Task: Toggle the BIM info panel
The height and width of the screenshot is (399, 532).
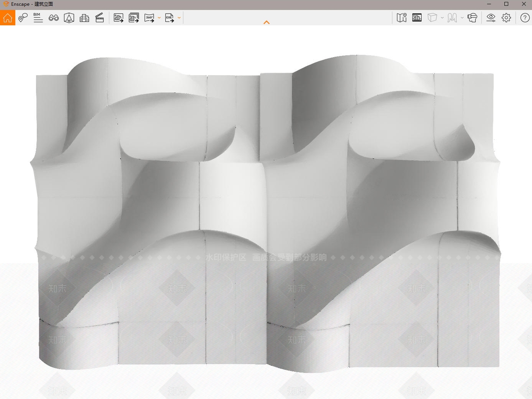Action: [38, 18]
